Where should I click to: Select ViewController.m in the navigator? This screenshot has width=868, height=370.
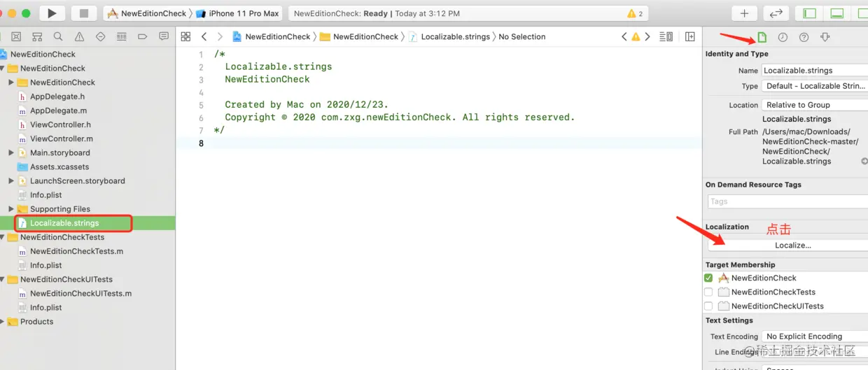[x=62, y=138]
